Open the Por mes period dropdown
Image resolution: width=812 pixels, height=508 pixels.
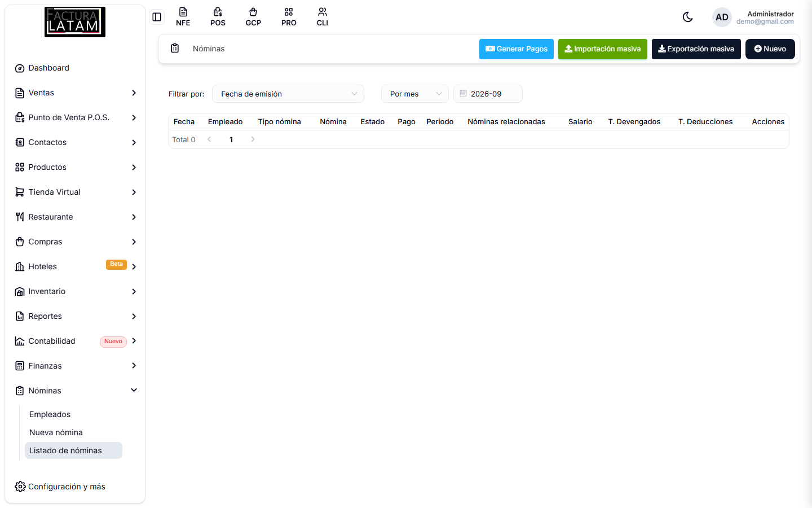click(415, 94)
